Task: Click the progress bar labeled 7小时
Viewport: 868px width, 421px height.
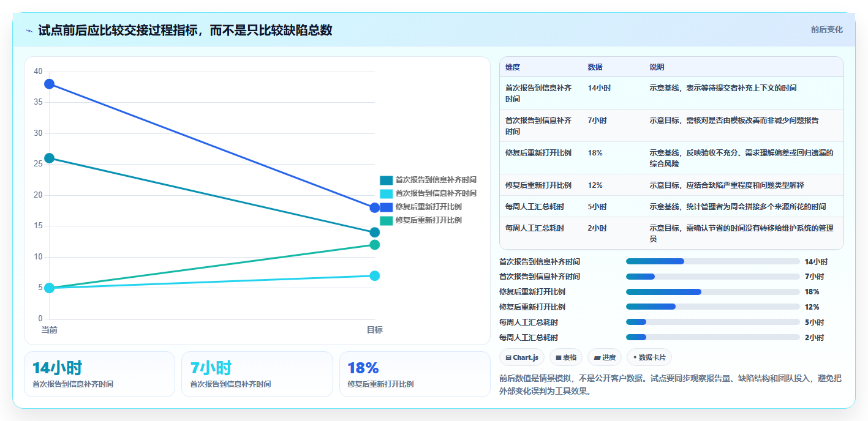Action: 713,277
